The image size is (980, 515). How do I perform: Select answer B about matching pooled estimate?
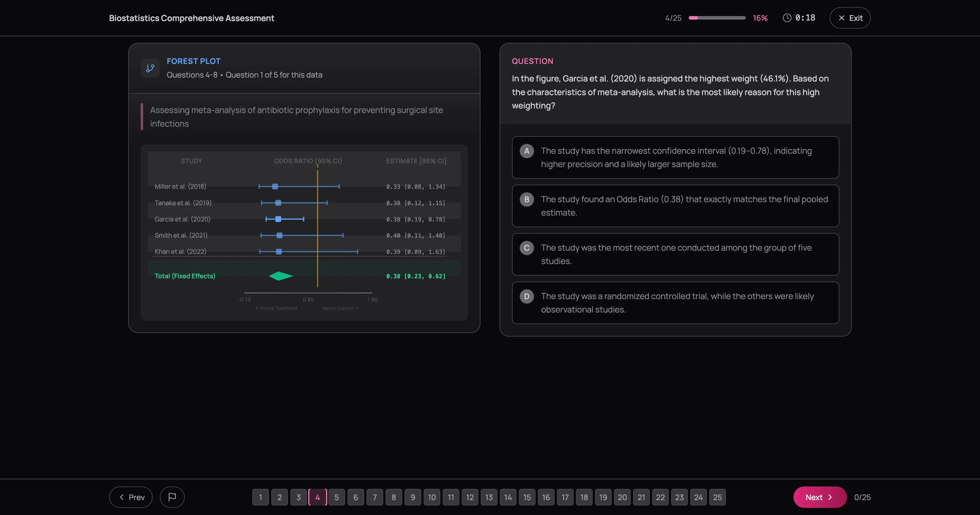[675, 206]
